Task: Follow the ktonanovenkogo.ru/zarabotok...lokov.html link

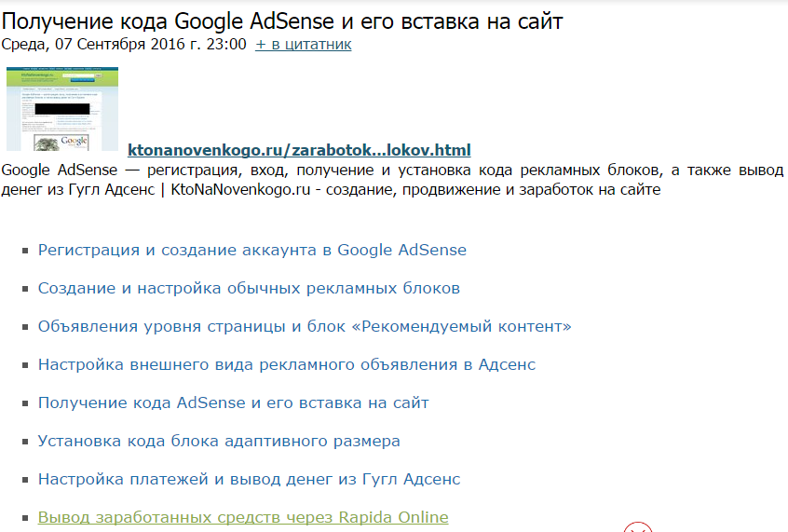Action: coord(299,150)
